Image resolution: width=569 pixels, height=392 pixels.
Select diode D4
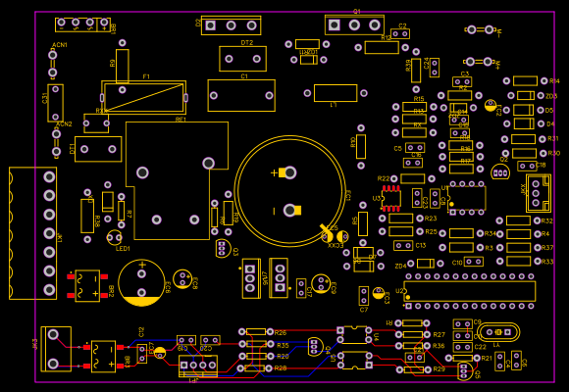tap(524, 123)
